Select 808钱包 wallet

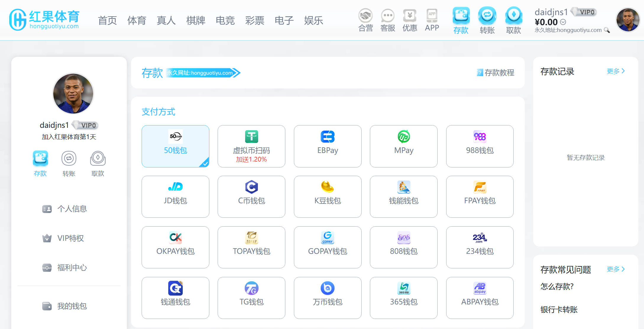[404, 247]
